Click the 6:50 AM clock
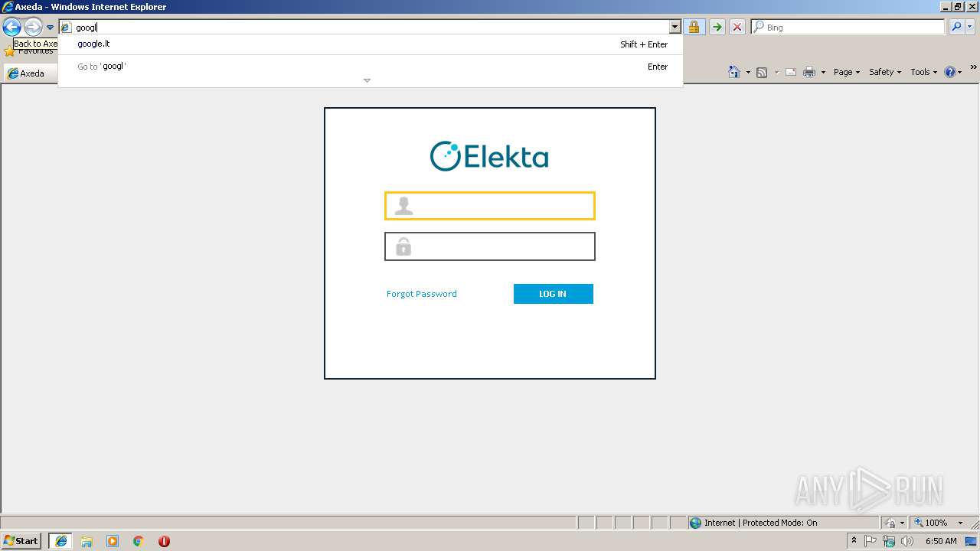This screenshot has width=980, height=551. 941,541
